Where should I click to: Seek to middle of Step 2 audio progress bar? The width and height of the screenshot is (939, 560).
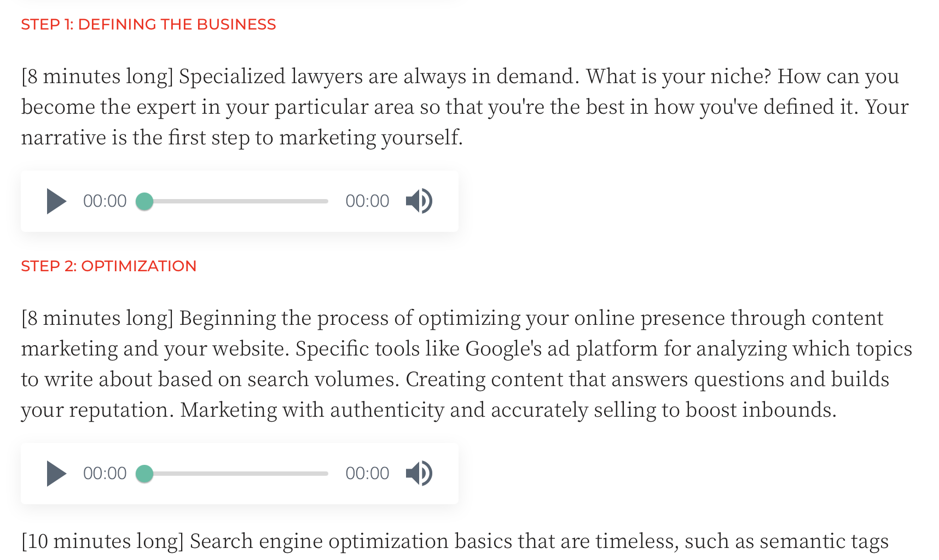click(x=236, y=474)
